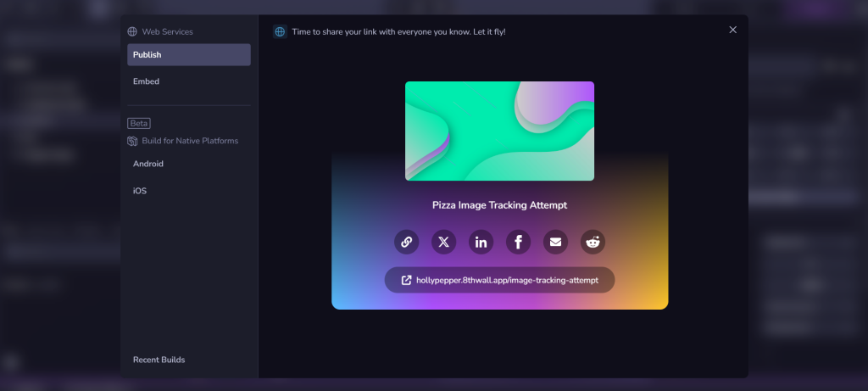The height and width of the screenshot is (391, 868).
Task: Click the Pizza Image Tracking Attempt title
Action: coord(499,205)
